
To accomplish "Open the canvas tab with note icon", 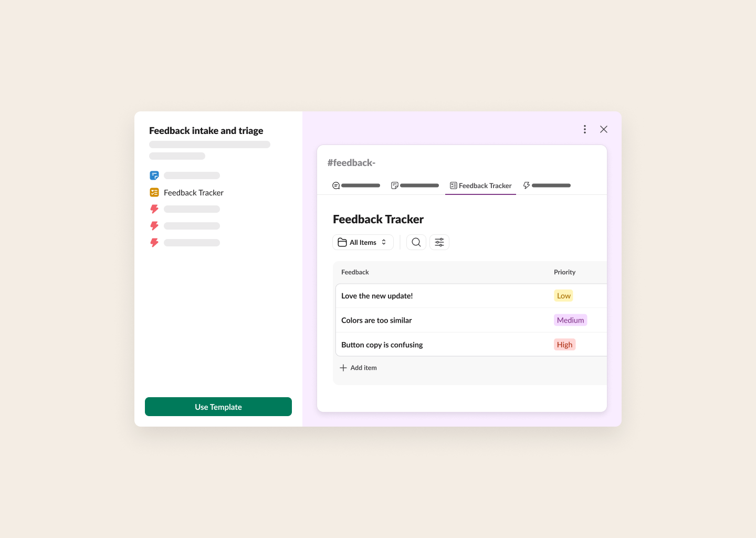I will coord(415,185).
